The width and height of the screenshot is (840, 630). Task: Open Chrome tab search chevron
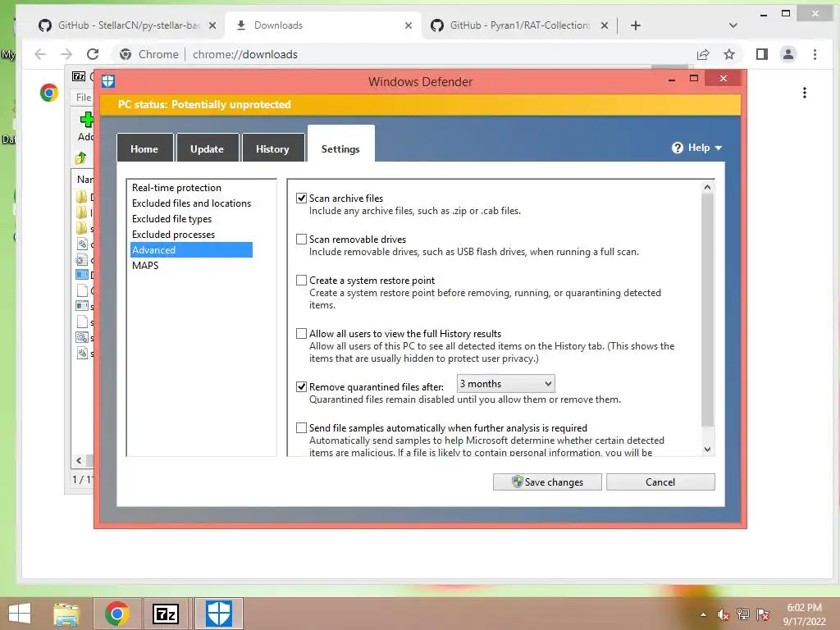coord(733,25)
